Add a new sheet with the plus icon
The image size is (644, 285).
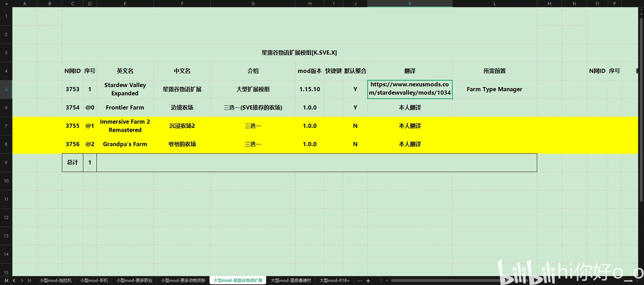368,281
